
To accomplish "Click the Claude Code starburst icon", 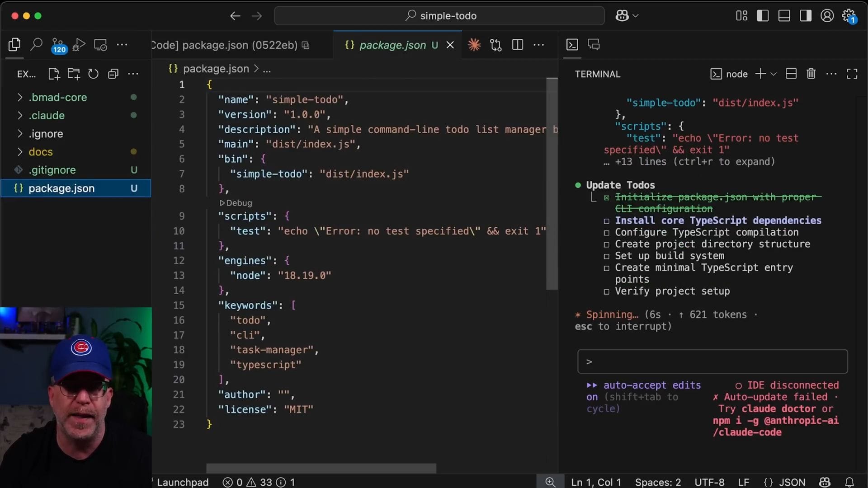I will pos(474,45).
